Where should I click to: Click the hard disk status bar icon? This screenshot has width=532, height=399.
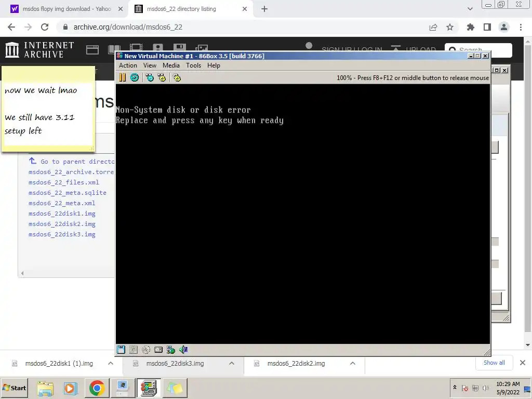158,350
